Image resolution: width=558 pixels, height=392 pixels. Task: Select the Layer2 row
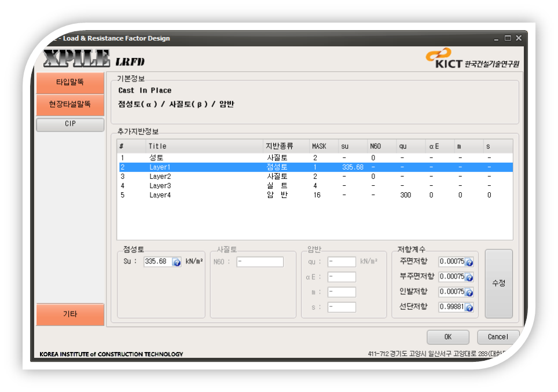[x=315, y=176]
